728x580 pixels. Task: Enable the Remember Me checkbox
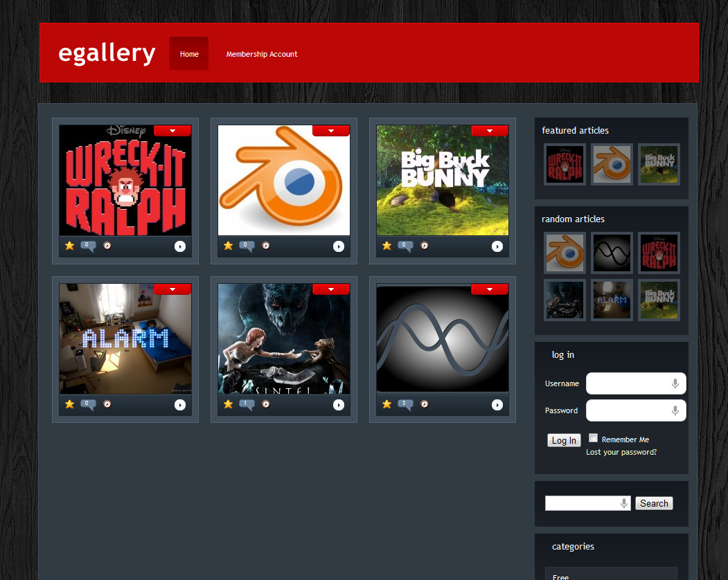(x=593, y=438)
